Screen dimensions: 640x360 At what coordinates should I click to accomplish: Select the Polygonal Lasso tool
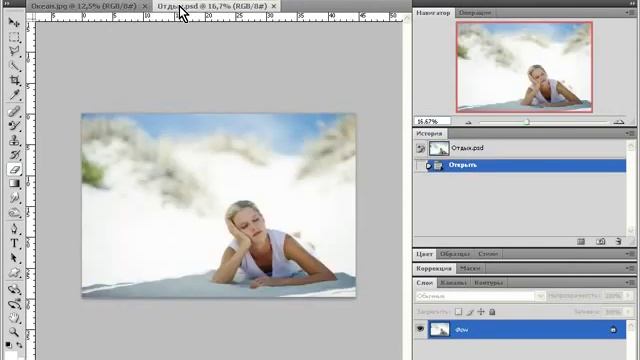(14, 51)
